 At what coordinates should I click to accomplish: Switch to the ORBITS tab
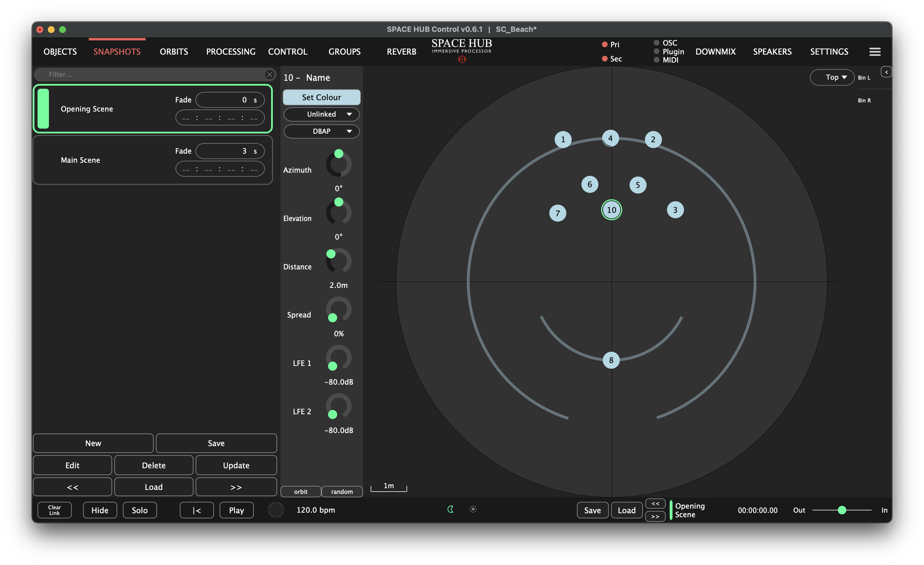click(174, 52)
